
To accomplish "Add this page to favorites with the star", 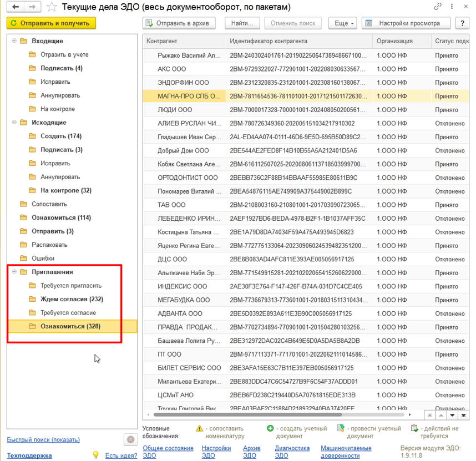I will click(x=52, y=7).
